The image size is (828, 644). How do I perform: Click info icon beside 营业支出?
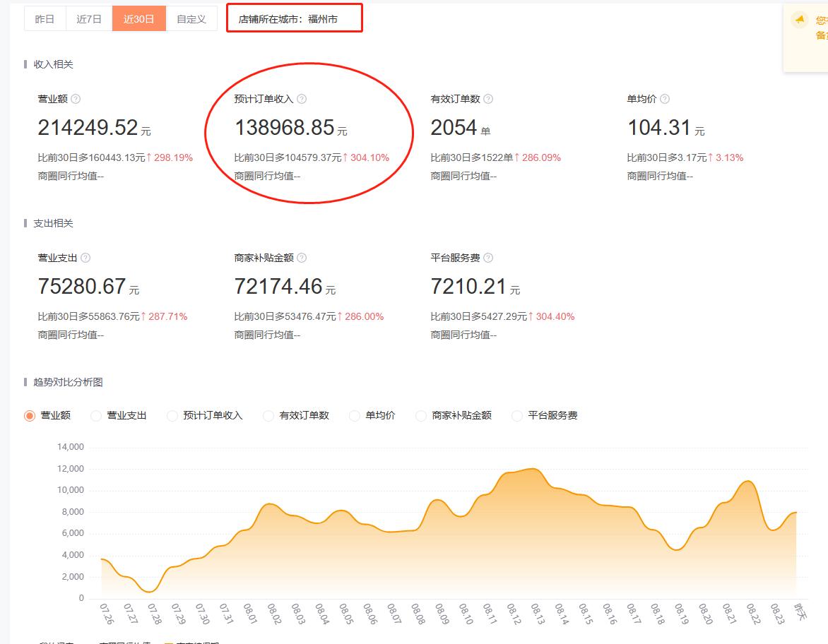coord(85,258)
